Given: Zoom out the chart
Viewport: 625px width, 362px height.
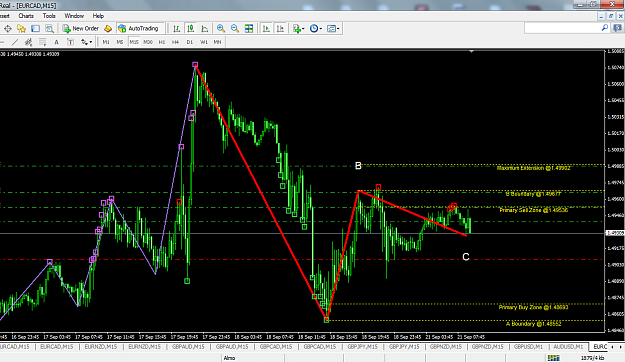Looking at the screenshot, I should point(235,29).
